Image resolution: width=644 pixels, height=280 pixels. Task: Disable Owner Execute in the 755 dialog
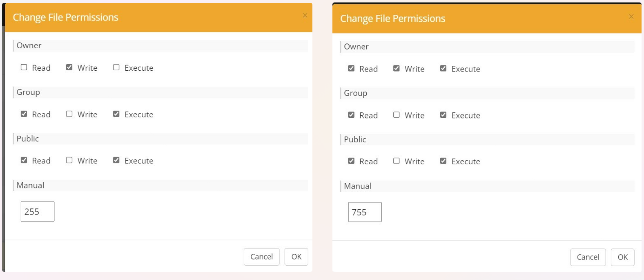(x=443, y=69)
